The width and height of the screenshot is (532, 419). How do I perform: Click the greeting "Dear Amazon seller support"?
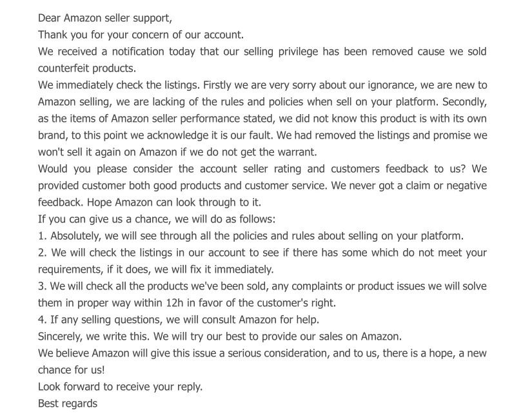(x=105, y=18)
